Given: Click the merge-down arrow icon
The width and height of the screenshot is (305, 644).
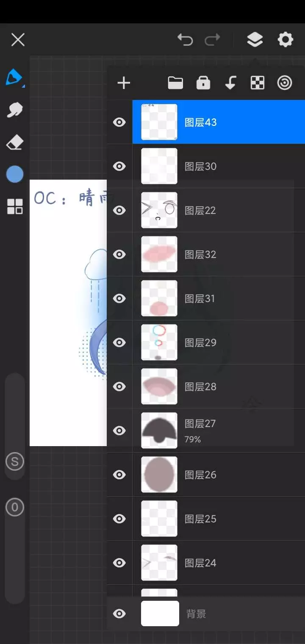Looking at the screenshot, I should (x=230, y=83).
